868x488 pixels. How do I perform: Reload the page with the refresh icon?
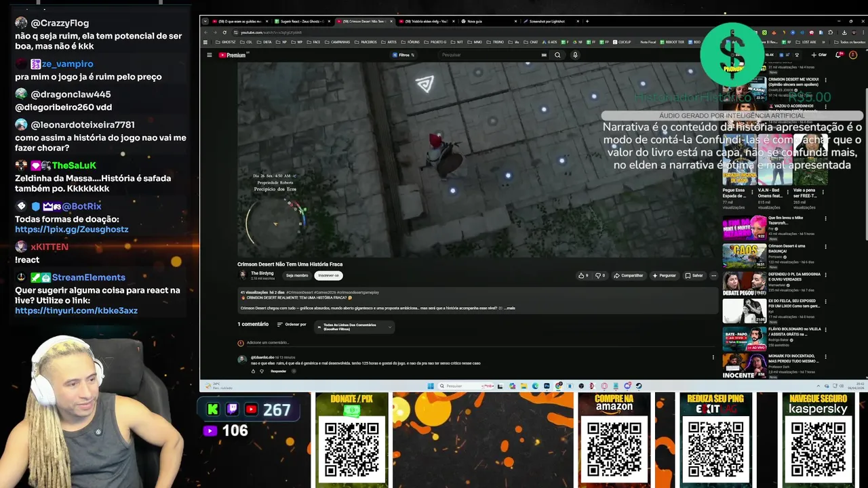pos(224,33)
